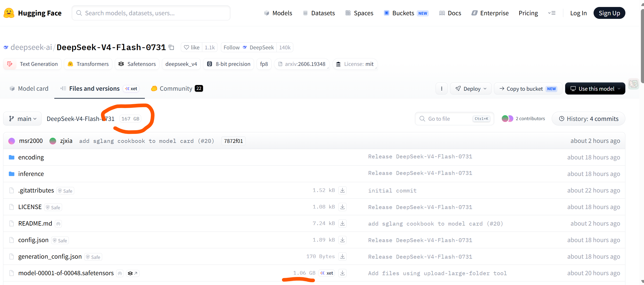Open the inference folder
This screenshot has height=285, width=644.
(x=31, y=174)
